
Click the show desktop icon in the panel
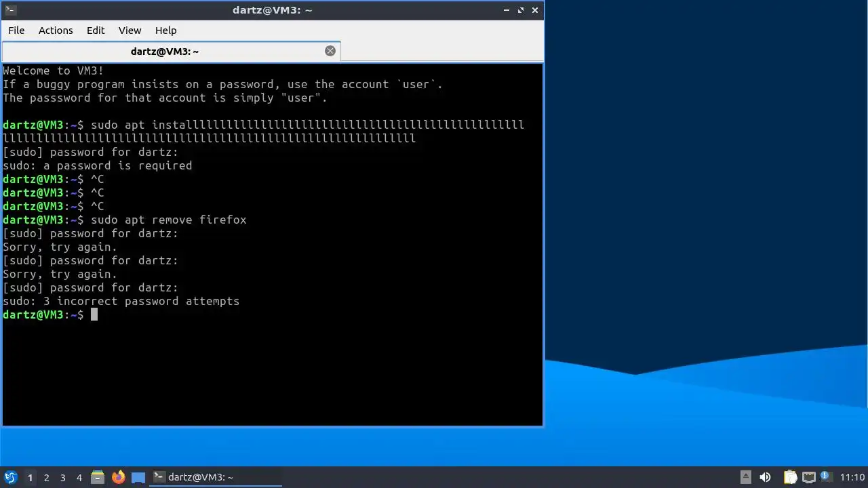pyautogui.click(x=138, y=477)
